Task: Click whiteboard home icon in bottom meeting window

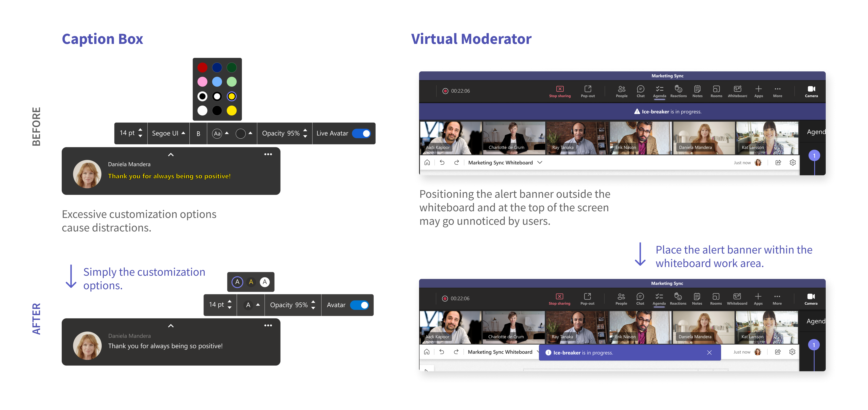Action: point(427,352)
